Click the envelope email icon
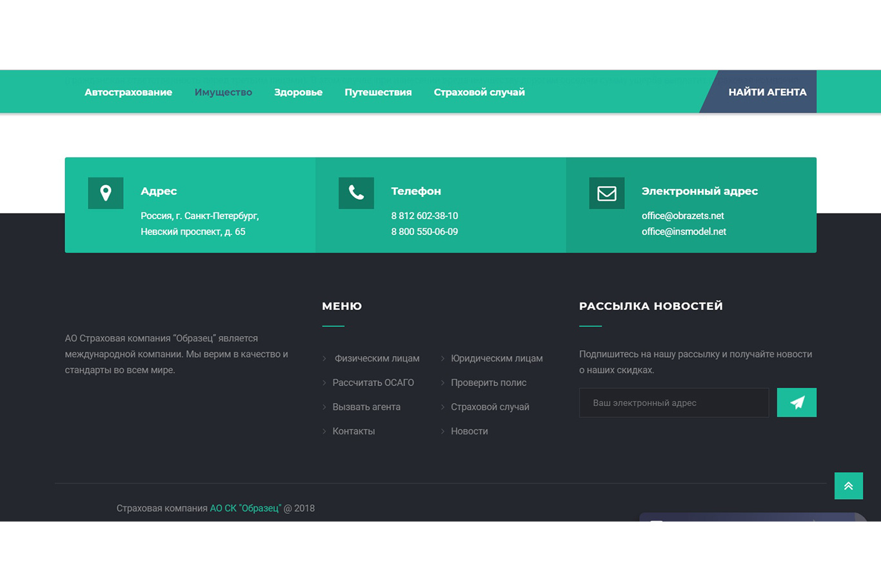 pyautogui.click(x=606, y=193)
